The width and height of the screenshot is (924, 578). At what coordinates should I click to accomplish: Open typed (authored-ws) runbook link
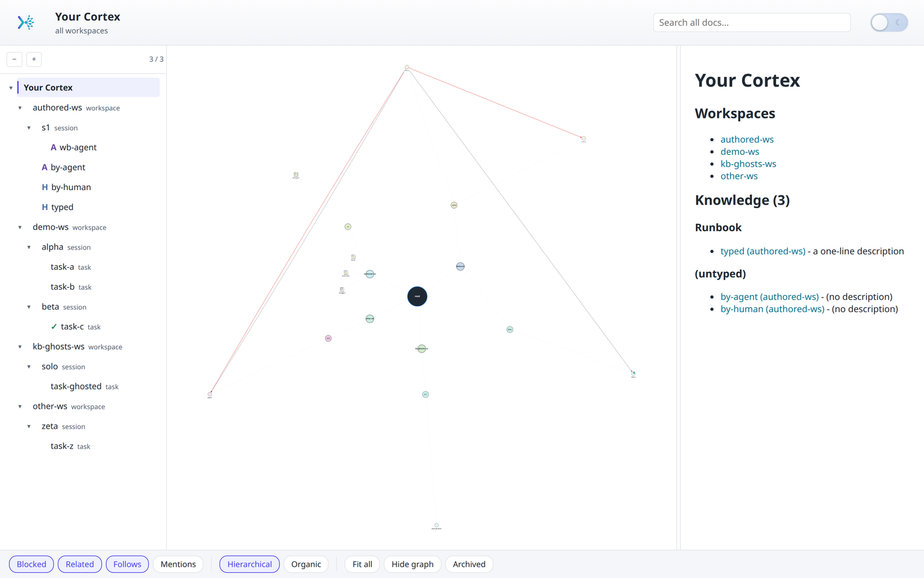click(763, 251)
